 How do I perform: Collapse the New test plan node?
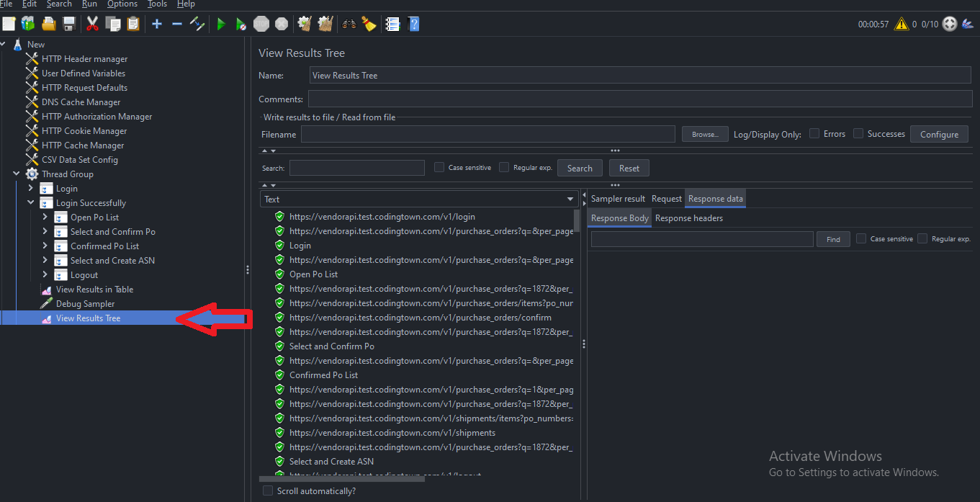(3, 45)
